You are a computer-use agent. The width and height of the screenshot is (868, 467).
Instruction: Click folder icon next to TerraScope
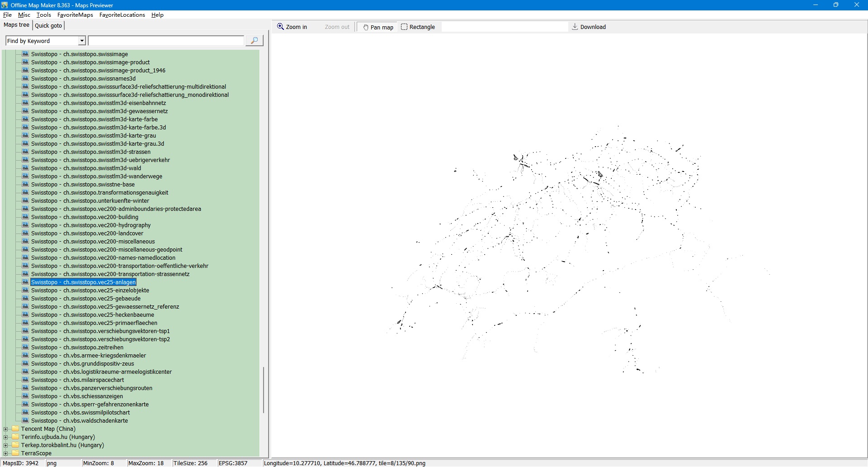point(15,453)
